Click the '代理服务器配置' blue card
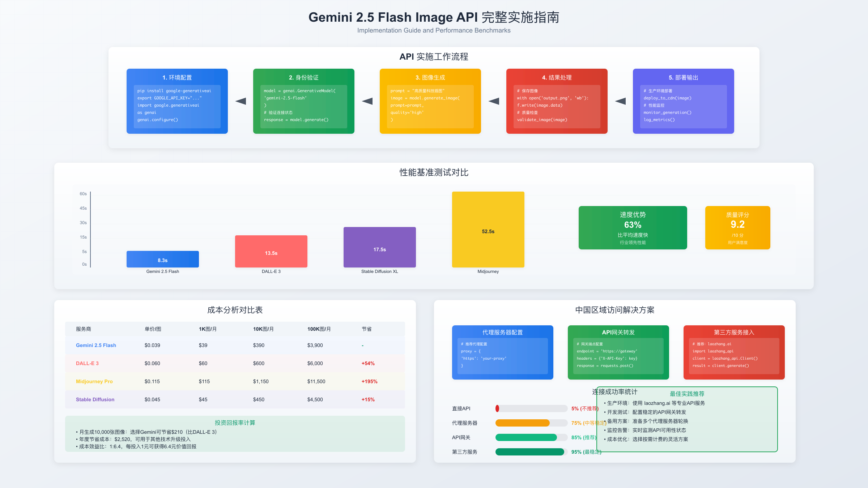The width and height of the screenshot is (868, 488). coord(503,352)
